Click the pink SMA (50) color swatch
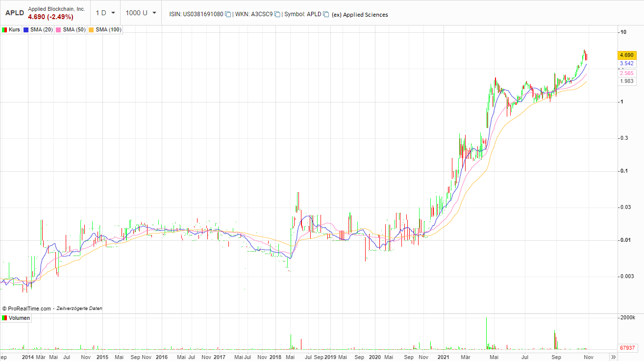 pos(59,30)
